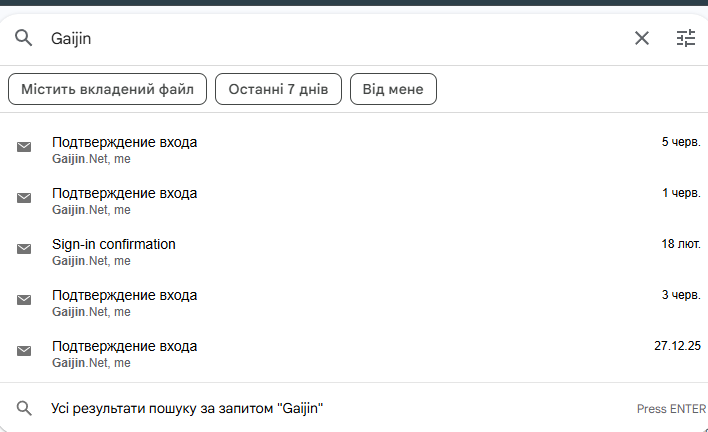This screenshot has width=708, height=432.
Task: Apply the 'Від мене' filter chip
Action: click(393, 89)
